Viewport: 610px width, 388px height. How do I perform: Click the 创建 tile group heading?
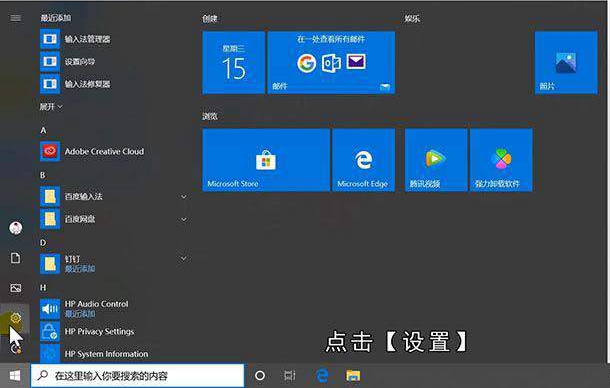(x=210, y=18)
